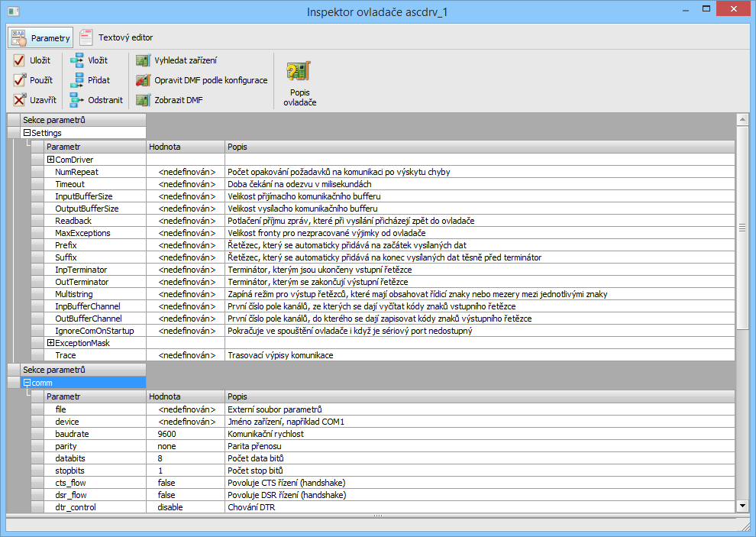Screen dimensions: 756x537
Task: Click the Uzavřít (close) red X icon
Action: click(x=20, y=100)
